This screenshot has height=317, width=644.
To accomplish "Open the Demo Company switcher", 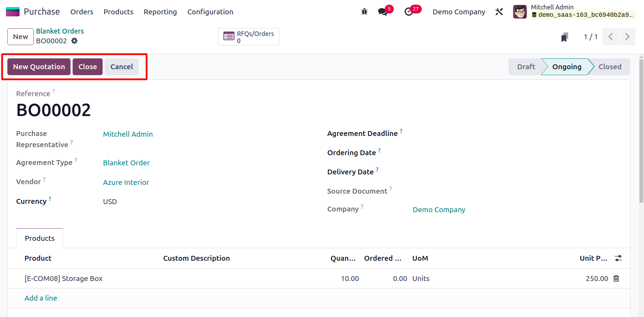I will point(459,12).
